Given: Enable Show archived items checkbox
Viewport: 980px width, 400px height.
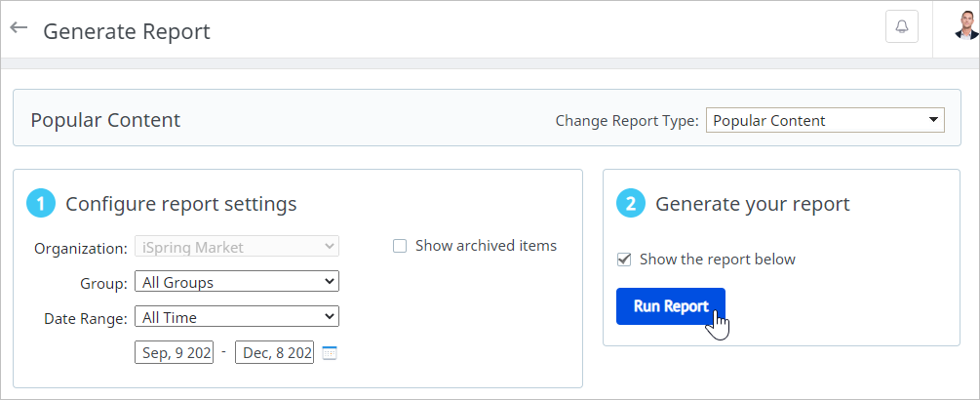Looking at the screenshot, I should pyautogui.click(x=400, y=246).
